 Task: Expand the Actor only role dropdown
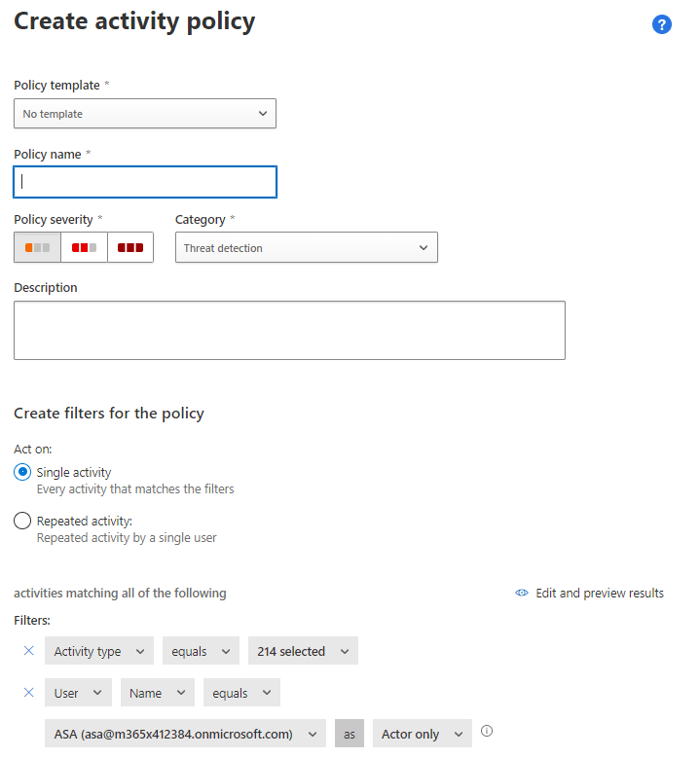pyautogui.click(x=422, y=734)
